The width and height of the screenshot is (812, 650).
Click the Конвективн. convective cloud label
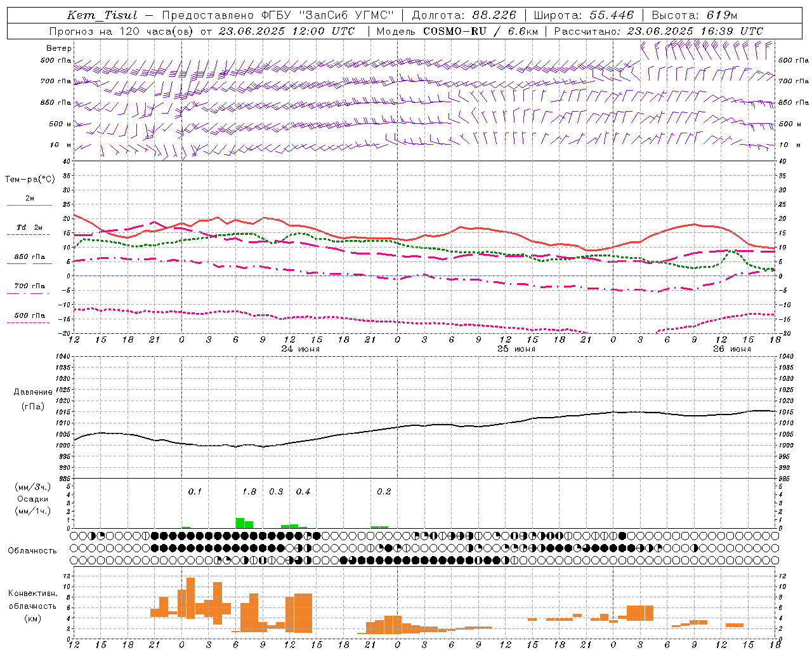(32, 594)
